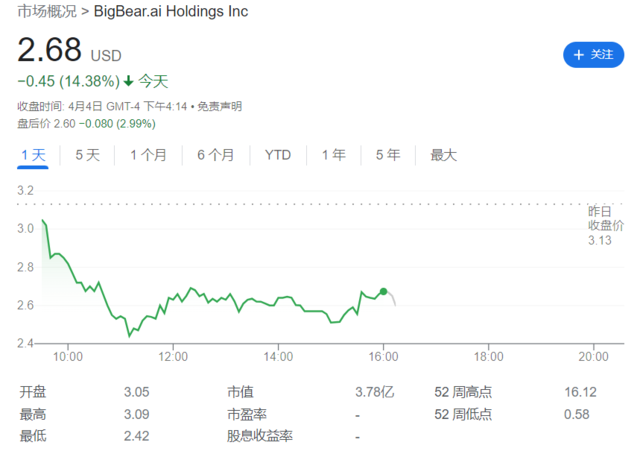Switch to the 5天 chart tab
Screen dimensions: 640x454
tap(87, 155)
